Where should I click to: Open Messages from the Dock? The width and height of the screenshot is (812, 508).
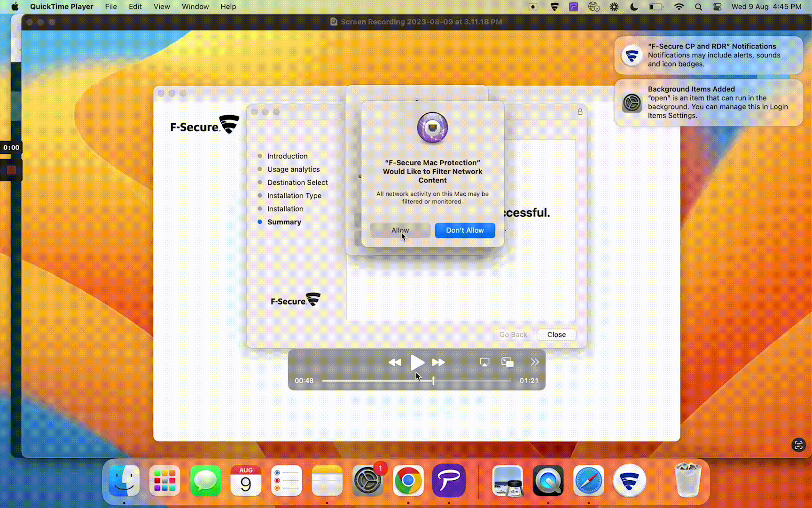205,481
